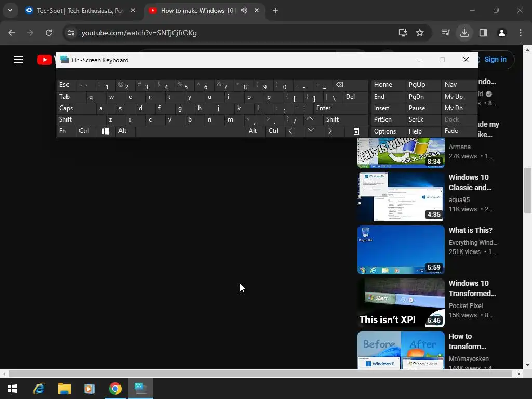Image resolution: width=532 pixels, height=399 pixels.
Task: Click Nav key on On-Screen Keyboard
Action: [x=459, y=85]
